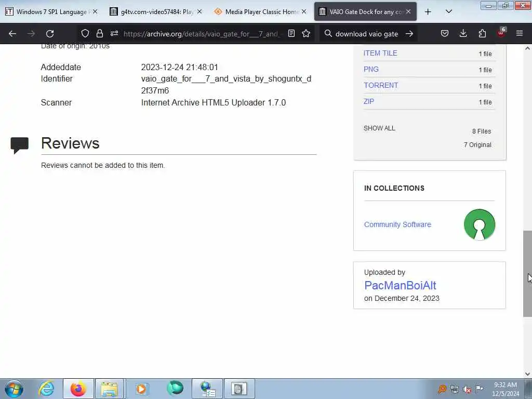The height and width of the screenshot is (399, 532).
Task: Click the scrollbar down arrow
Action: 528,374
